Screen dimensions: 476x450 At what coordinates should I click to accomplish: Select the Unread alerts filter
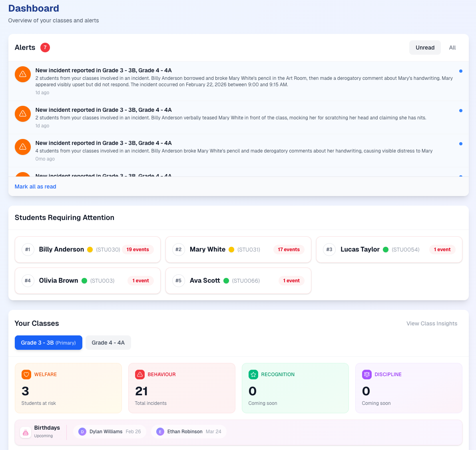[x=425, y=47]
